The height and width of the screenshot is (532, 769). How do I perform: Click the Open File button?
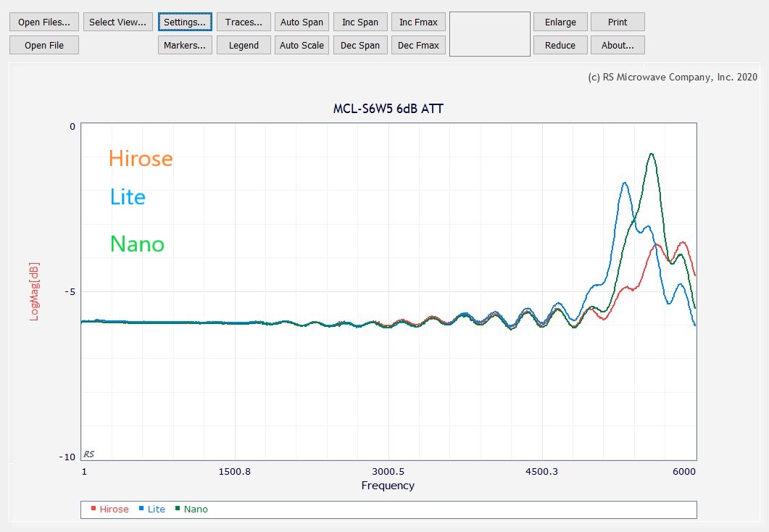click(44, 45)
